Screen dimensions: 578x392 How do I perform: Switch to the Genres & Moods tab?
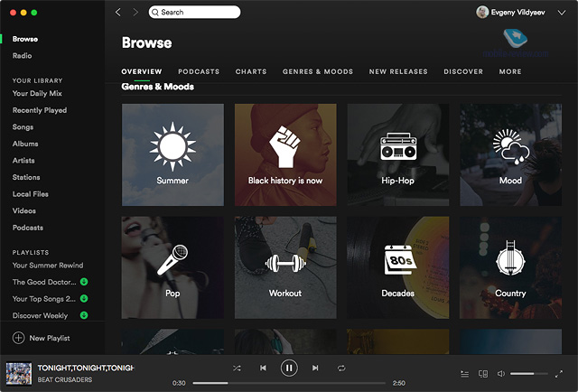tap(318, 71)
